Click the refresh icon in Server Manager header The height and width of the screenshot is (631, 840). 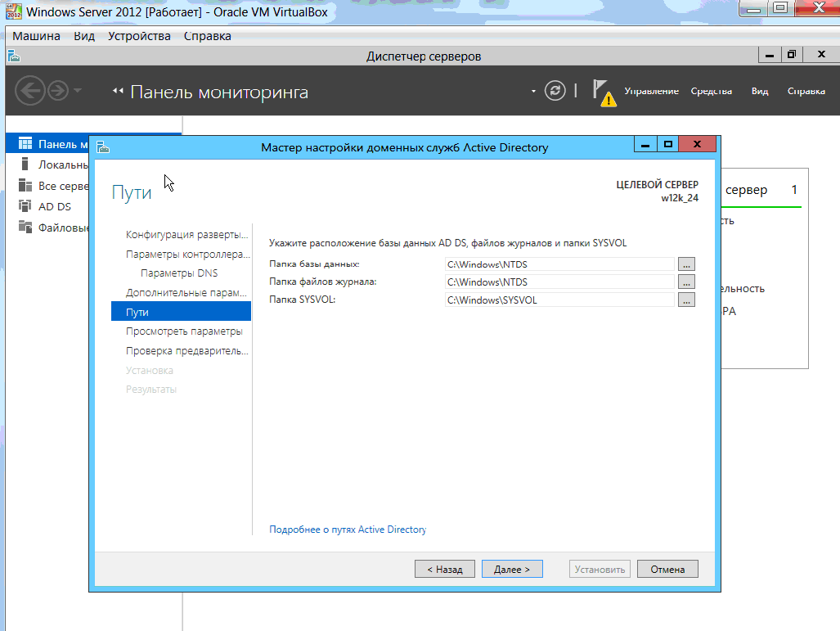pyautogui.click(x=555, y=91)
